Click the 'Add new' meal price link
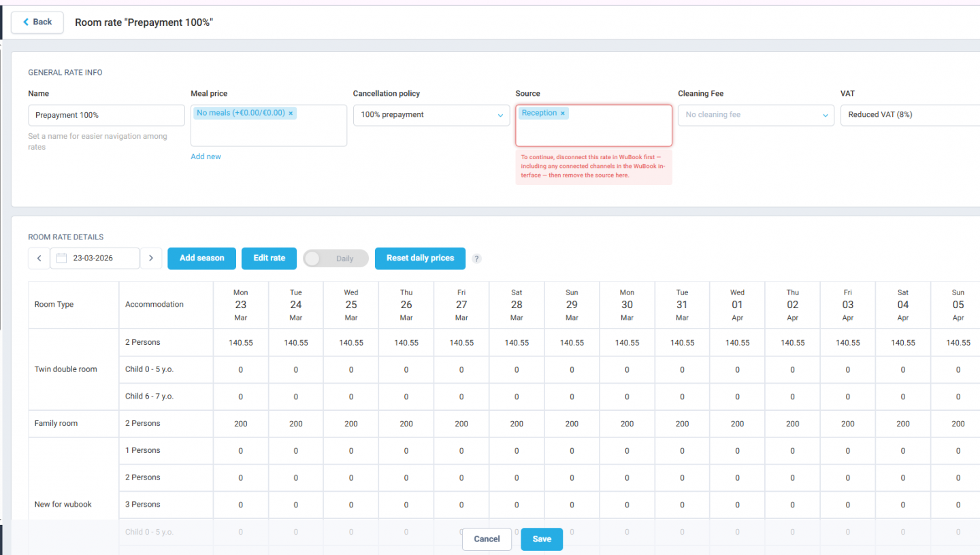The height and width of the screenshot is (555, 980). coord(206,156)
